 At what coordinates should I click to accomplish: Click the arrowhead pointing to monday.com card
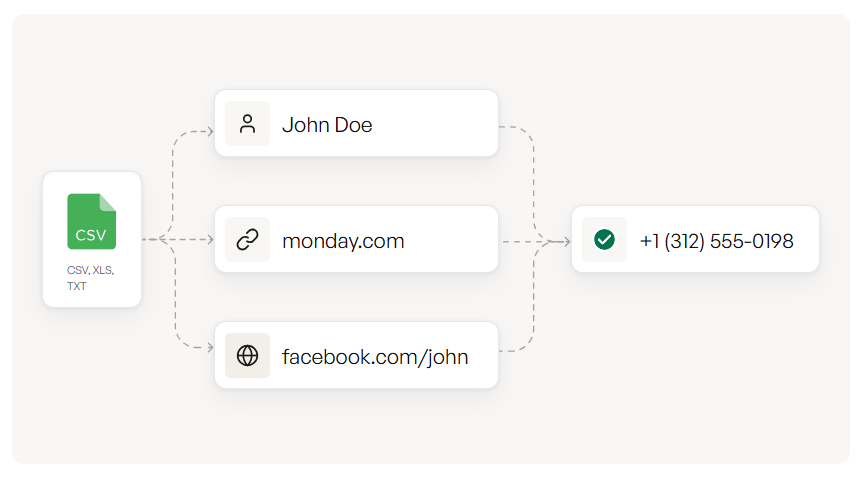tap(209, 240)
